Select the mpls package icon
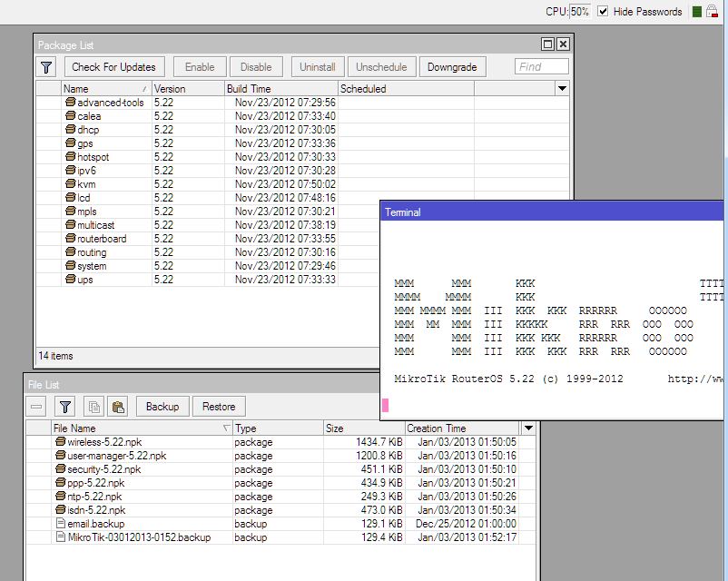Image resolution: width=728 pixels, height=581 pixels. click(70, 211)
